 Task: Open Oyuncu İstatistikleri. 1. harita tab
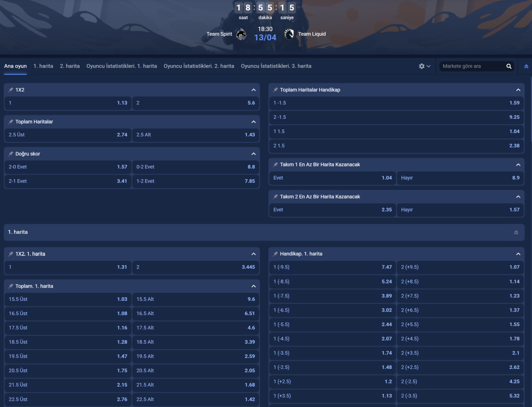121,66
